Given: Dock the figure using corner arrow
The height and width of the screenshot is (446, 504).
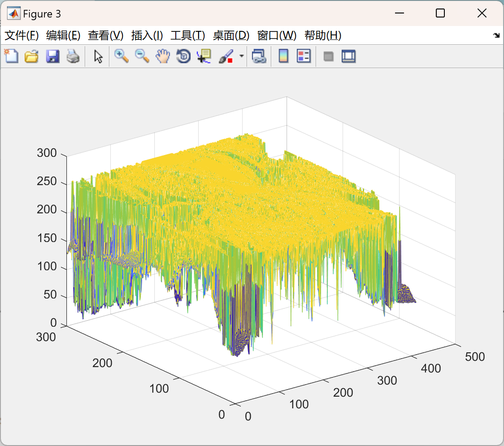Looking at the screenshot, I should [x=496, y=35].
